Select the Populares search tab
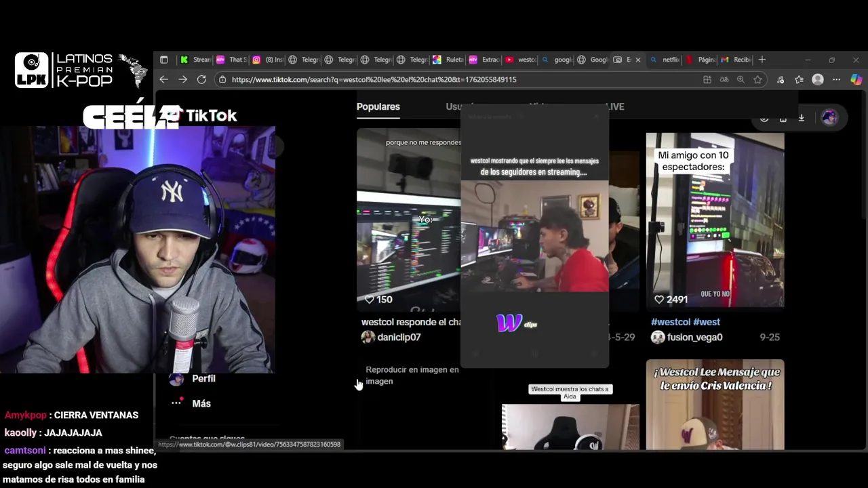The width and height of the screenshot is (868, 488). point(378,106)
